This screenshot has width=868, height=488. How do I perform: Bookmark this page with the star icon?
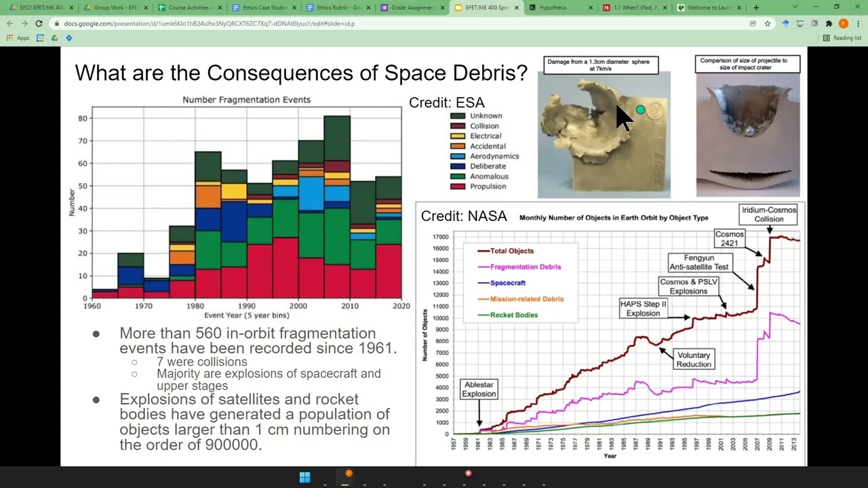tap(768, 24)
